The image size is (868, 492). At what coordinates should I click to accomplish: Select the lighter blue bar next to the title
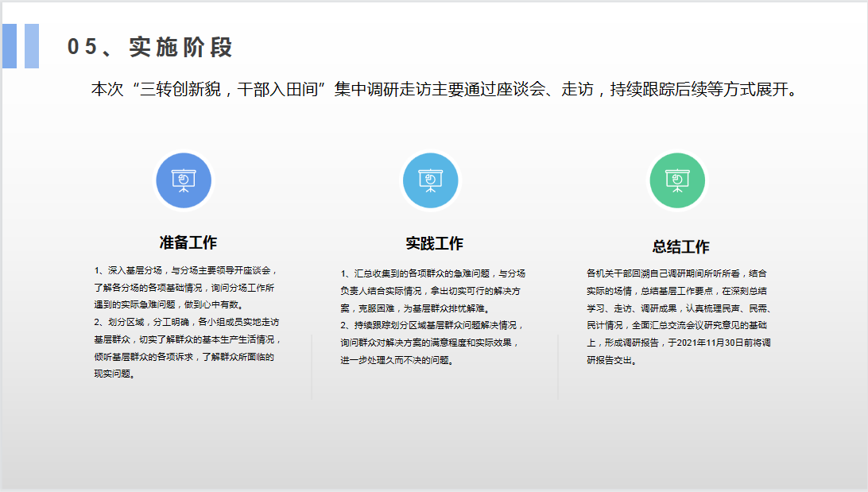point(31,45)
